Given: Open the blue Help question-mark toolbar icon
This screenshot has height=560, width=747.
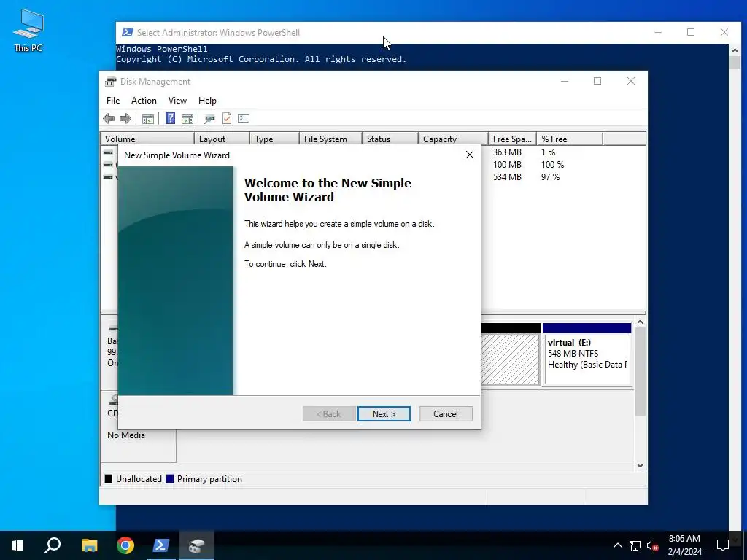Looking at the screenshot, I should pos(170,119).
